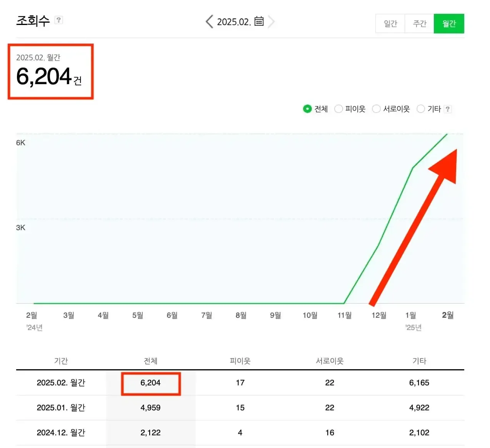490x448 pixels.
Task: Click the help icon beside 조회수 title
Action: pyautogui.click(x=58, y=20)
